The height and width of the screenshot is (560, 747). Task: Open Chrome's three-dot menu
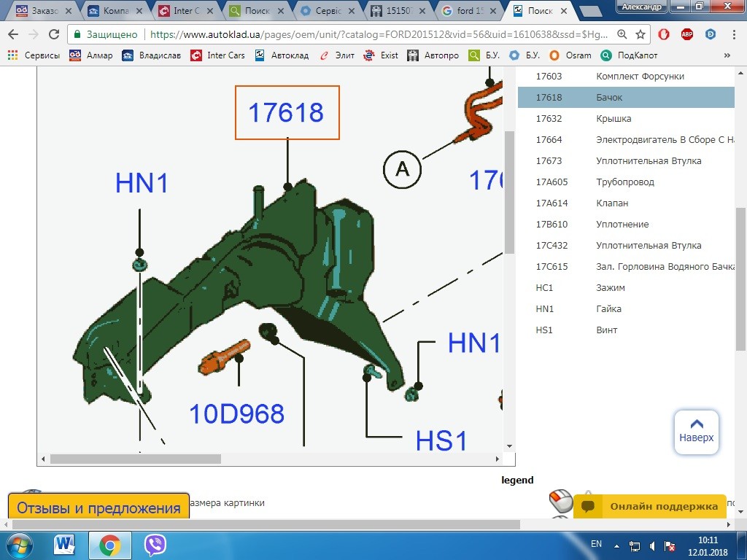(734, 34)
